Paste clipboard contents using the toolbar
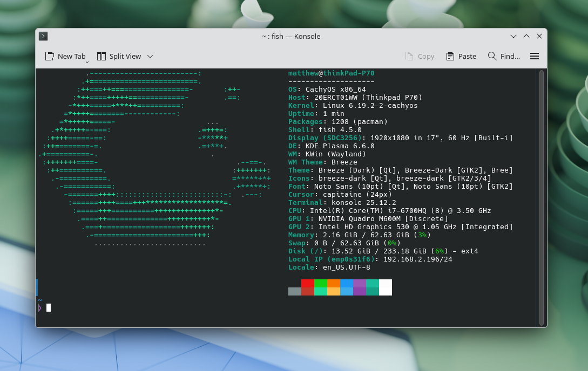The height and width of the screenshot is (371, 588). [461, 56]
